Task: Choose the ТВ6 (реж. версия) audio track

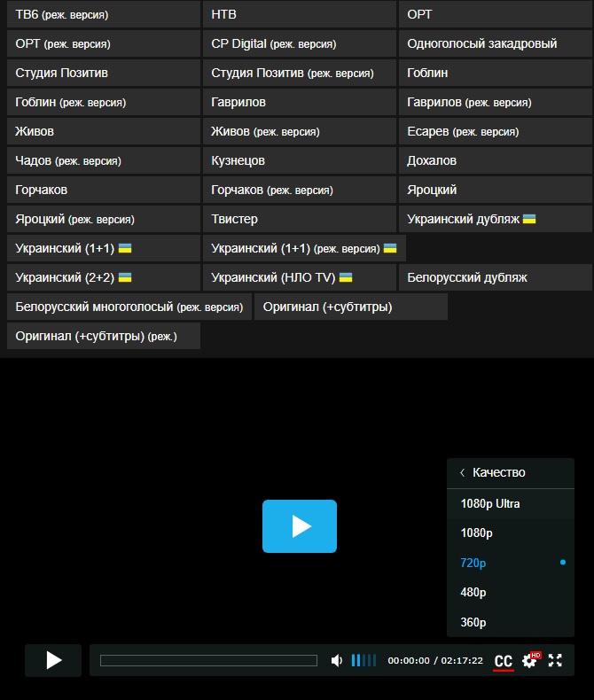Action: coord(104,14)
